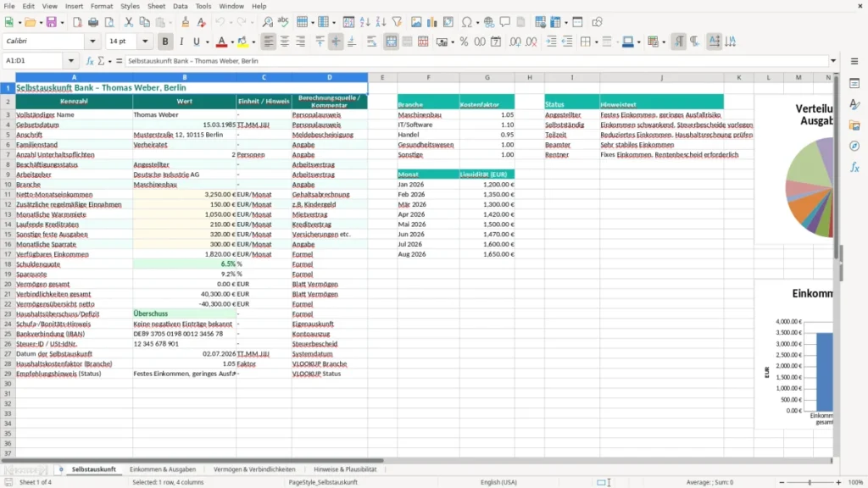This screenshot has width=868, height=488.
Task: Click the yellow Background Color swatch
Action: coord(242,42)
